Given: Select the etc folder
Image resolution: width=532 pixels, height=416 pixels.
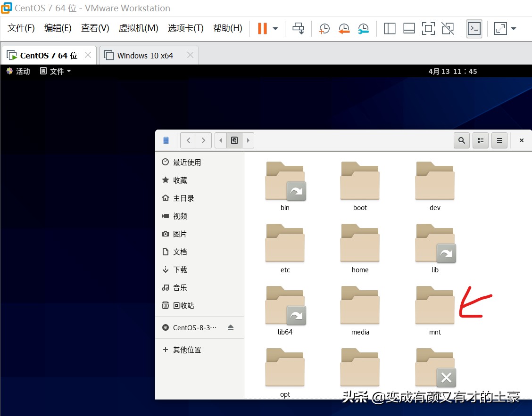Looking at the screenshot, I should click(x=285, y=249).
